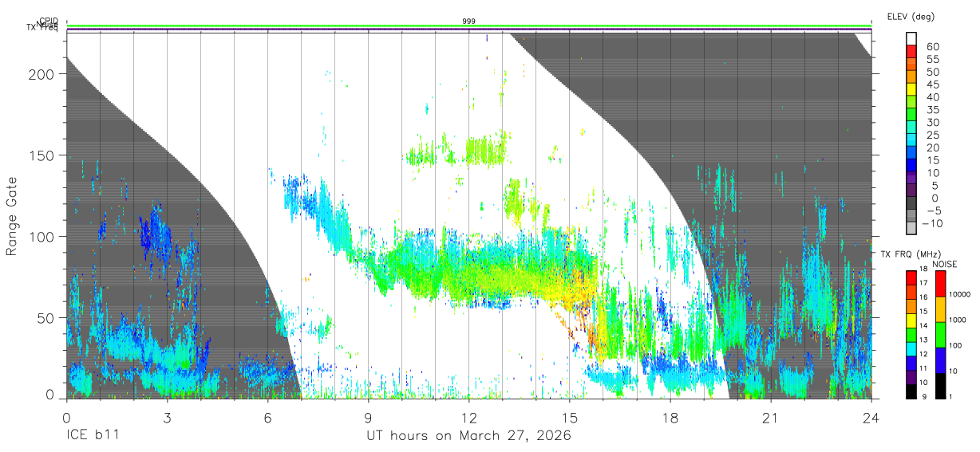Click the TX FRQ scale label '18'

coord(923,269)
